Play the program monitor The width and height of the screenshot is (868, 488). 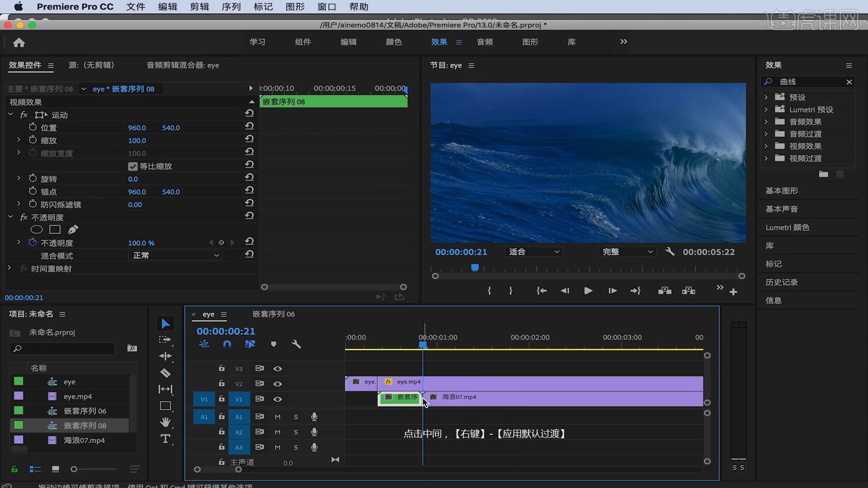point(588,291)
